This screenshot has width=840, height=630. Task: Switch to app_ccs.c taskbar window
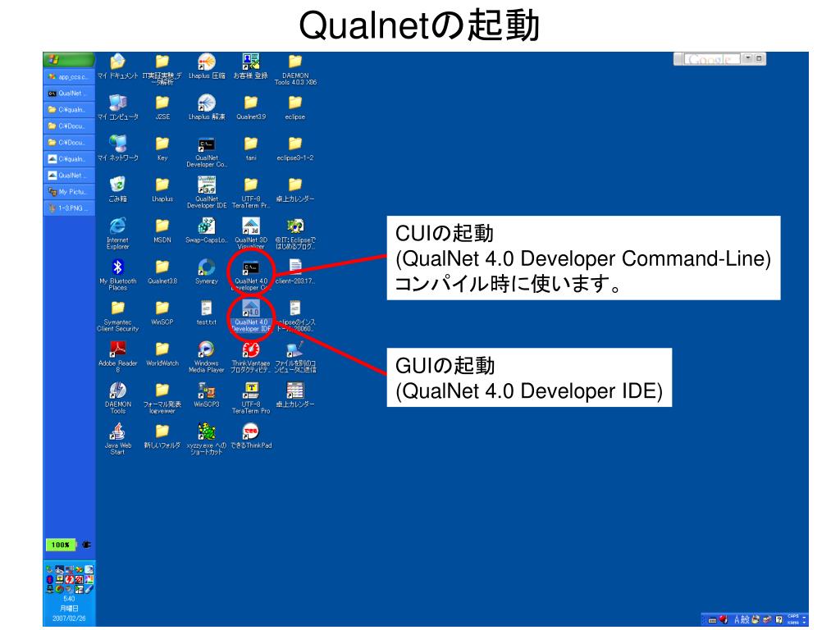click(69, 76)
